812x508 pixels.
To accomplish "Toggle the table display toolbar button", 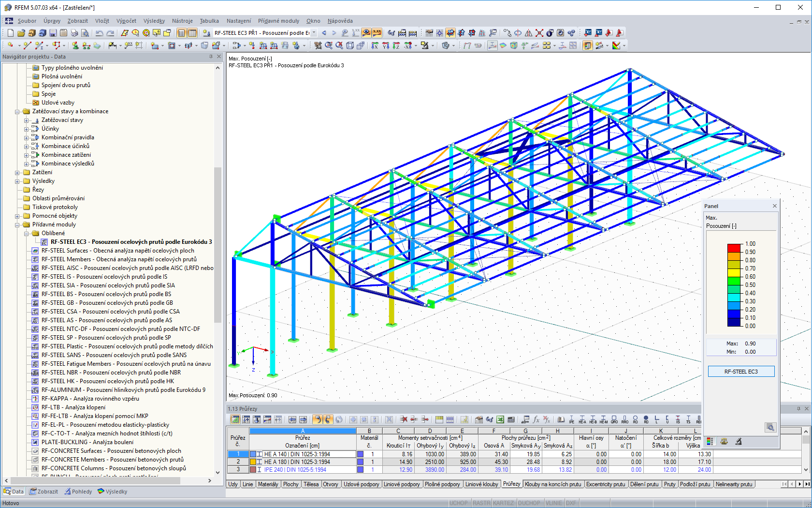I will (192, 33).
